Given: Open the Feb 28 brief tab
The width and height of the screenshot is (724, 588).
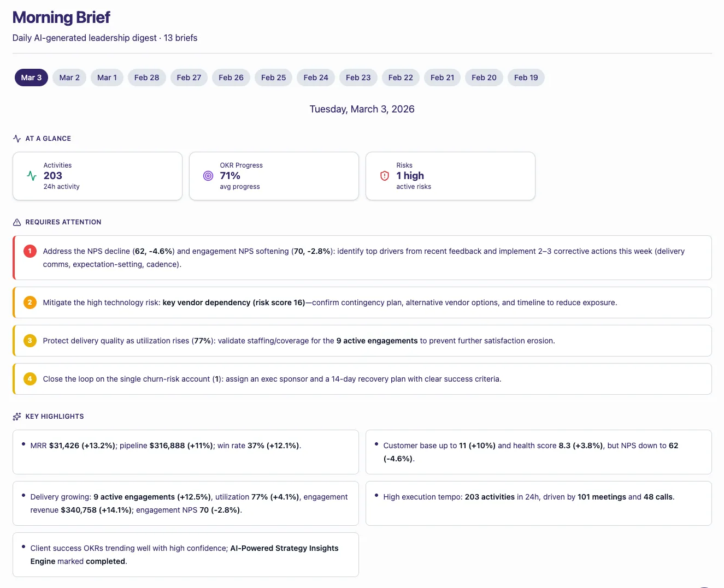Looking at the screenshot, I should click(146, 78).
